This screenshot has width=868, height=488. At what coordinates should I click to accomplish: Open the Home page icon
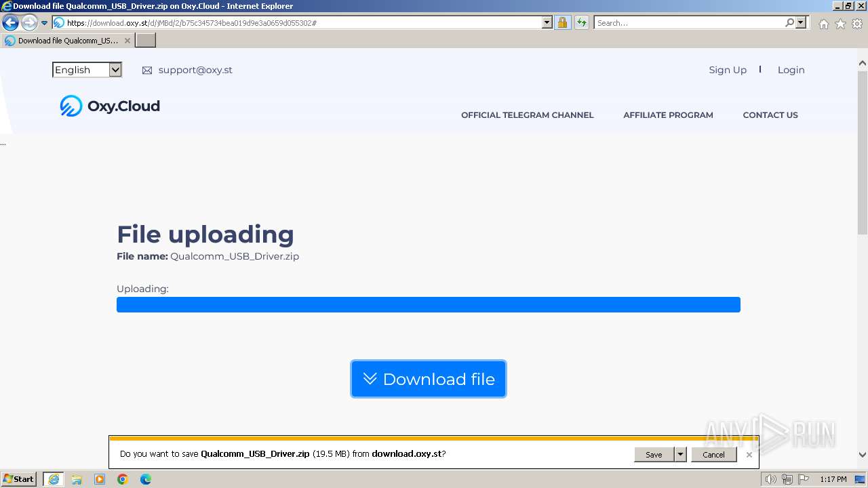click(x=823, y=24)
